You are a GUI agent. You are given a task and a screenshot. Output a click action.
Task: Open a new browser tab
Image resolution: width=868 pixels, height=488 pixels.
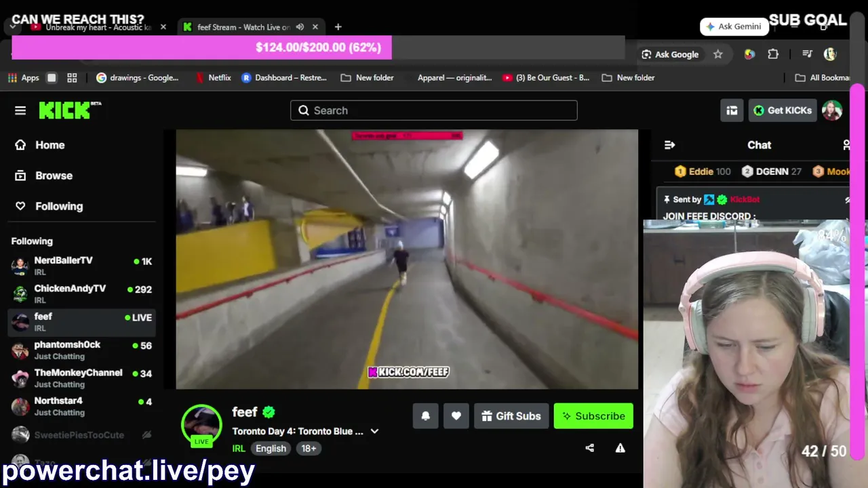coord(338,27)
